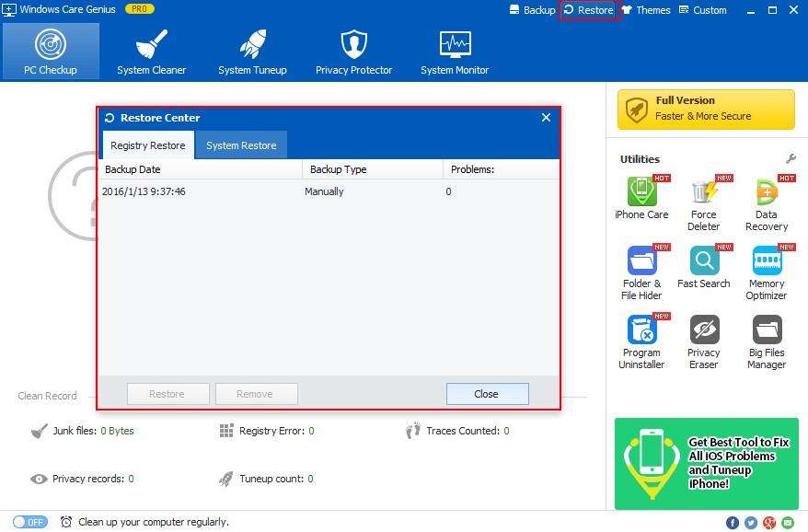
Task: Open Restore from the title bar
Action: click(590, 10)
